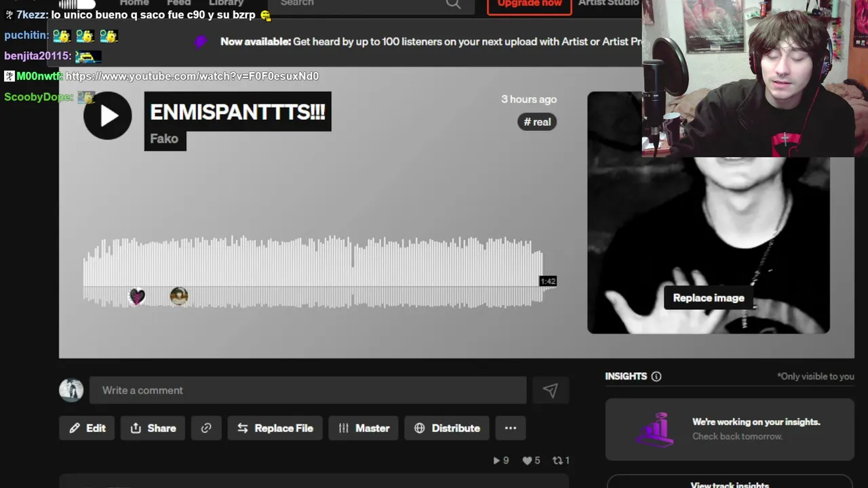Click the Distribute button
This screenshot has height=488, width=868.
[447, 428]
